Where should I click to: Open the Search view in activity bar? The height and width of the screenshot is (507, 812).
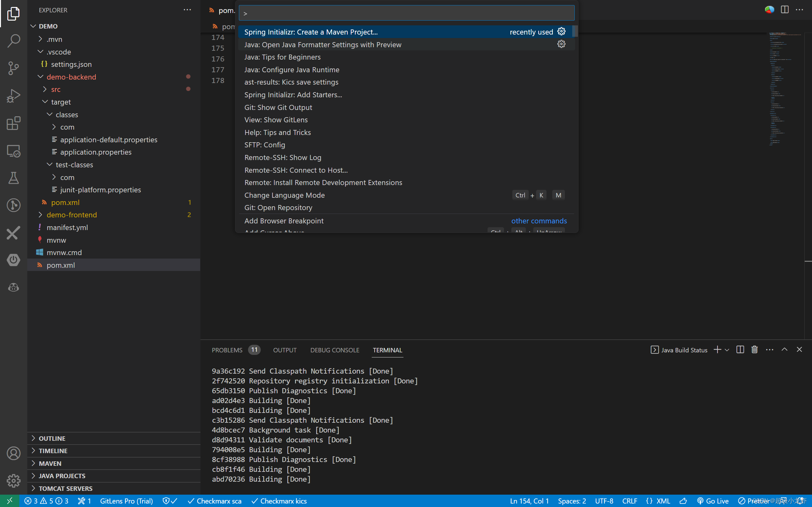click(13, 41)
